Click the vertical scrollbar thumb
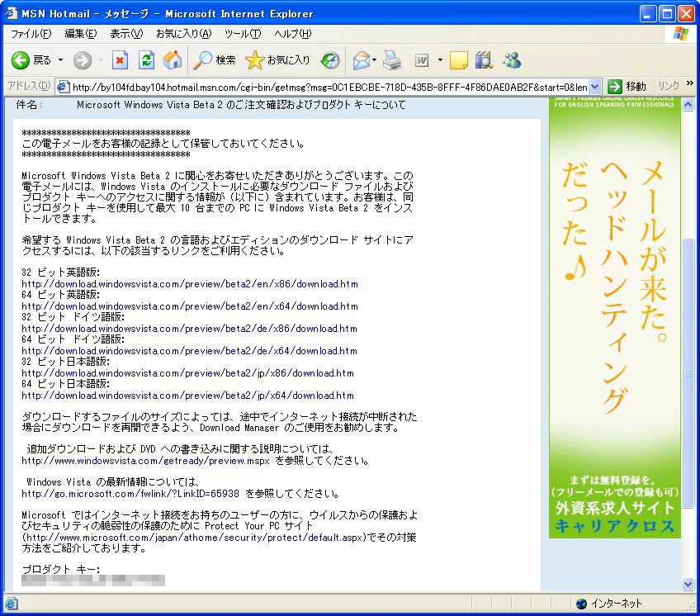Viewport: 700px width, 616px height. 688,372
